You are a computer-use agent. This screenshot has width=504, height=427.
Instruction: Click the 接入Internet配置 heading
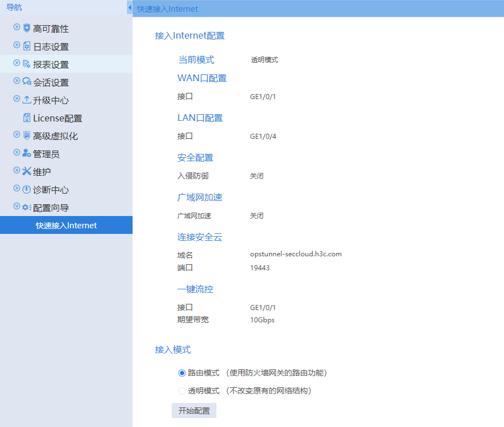click(190, 35)
